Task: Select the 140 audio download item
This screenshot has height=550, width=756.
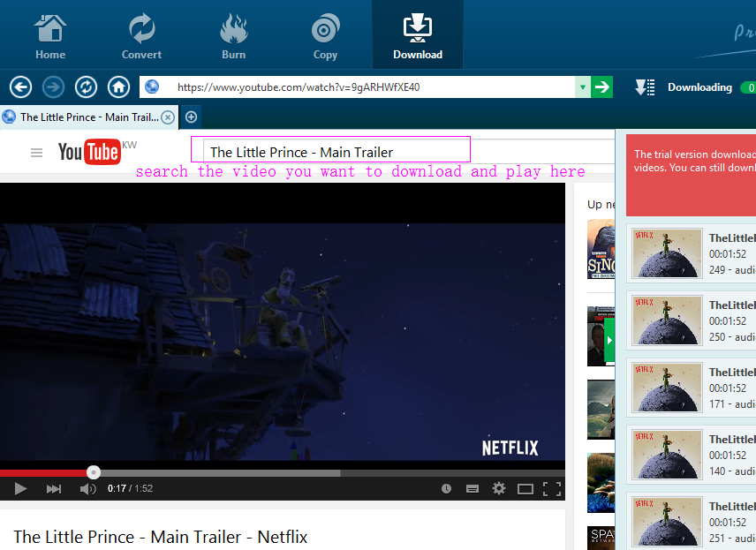Action: click(691, 455)
